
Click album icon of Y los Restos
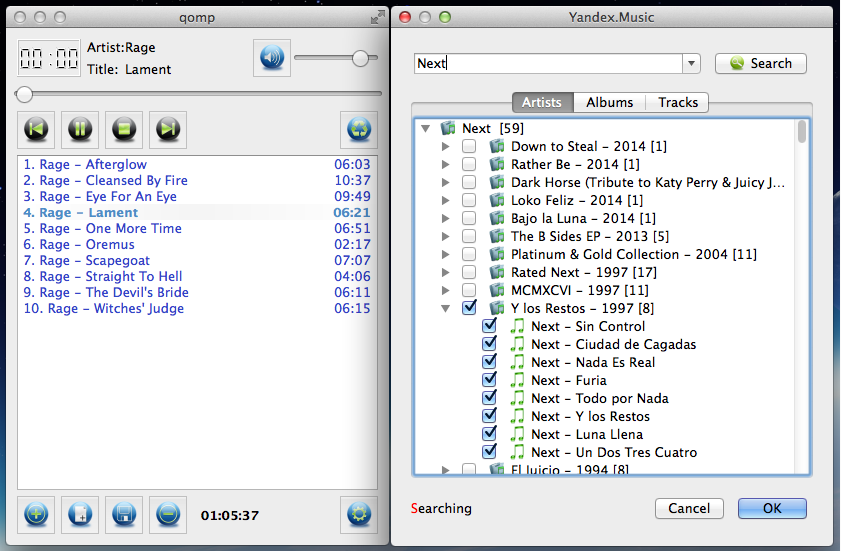pyautogui.click(x=497, y=308)
